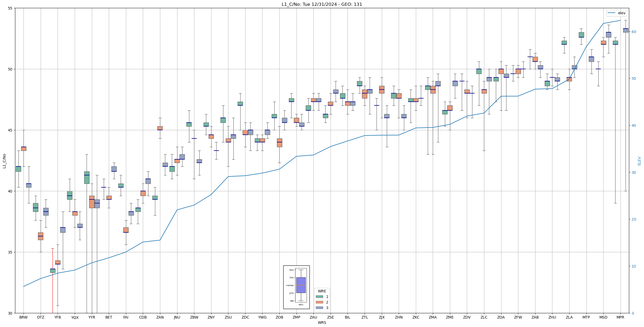Click the WRS x-axis title

click(322, 323)
